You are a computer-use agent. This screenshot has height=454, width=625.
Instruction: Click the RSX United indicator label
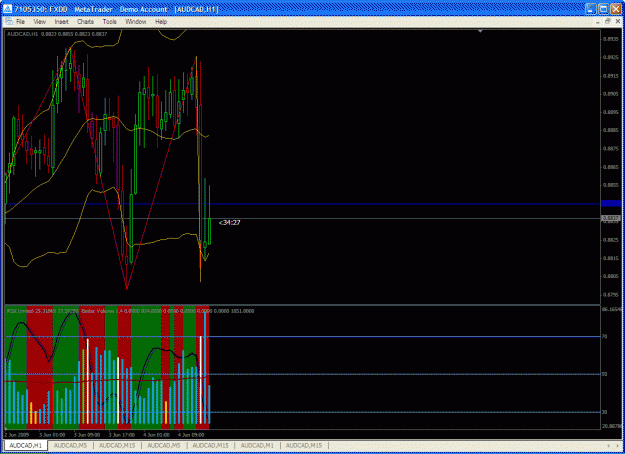(18, 311)
